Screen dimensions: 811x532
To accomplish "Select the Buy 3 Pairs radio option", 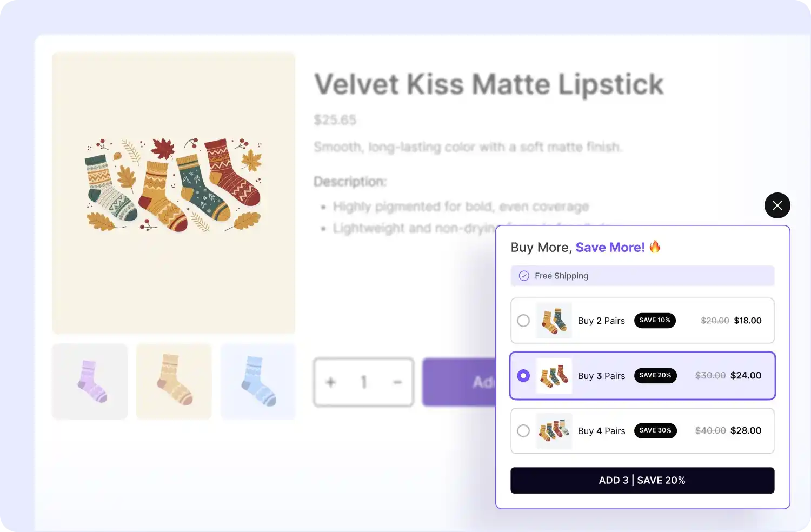I will tap(523, 376).
